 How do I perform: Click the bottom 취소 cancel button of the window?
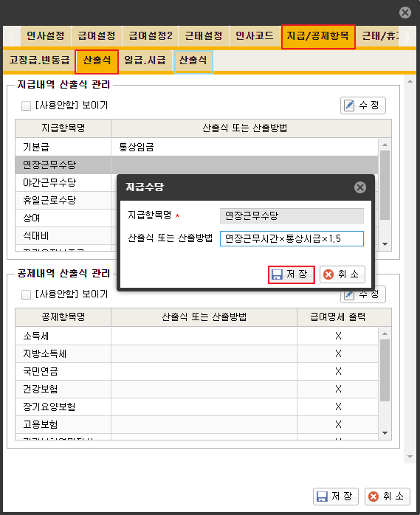[x=387, y=496]
